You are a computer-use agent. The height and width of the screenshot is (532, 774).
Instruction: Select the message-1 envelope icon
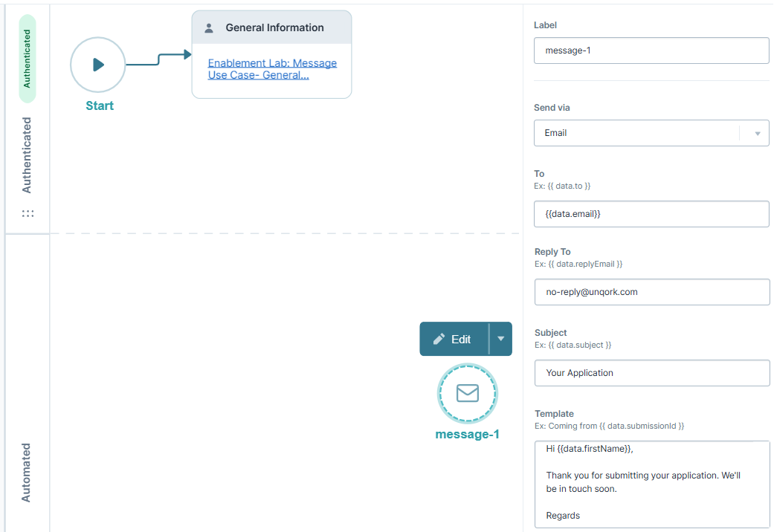(x=467, y=394)
